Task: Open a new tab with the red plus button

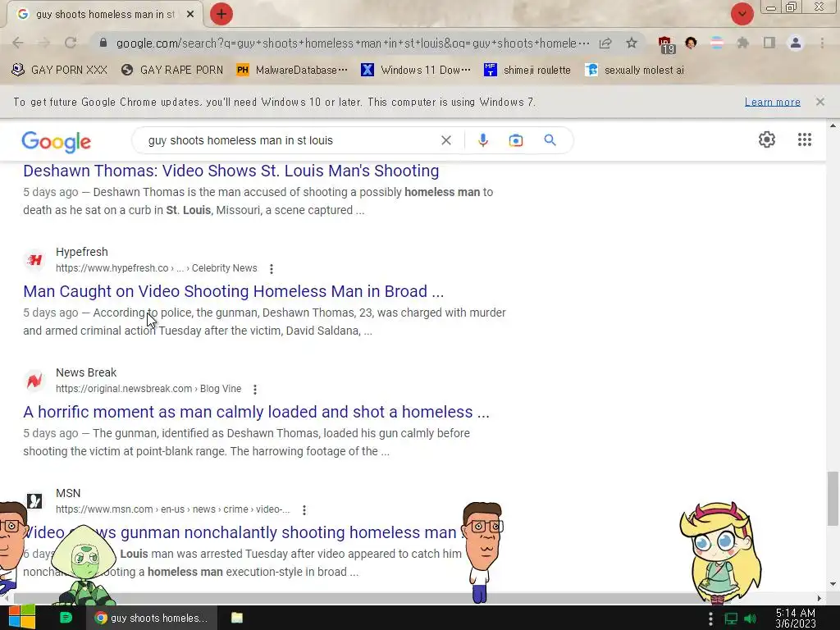Action: click(221, 14)
